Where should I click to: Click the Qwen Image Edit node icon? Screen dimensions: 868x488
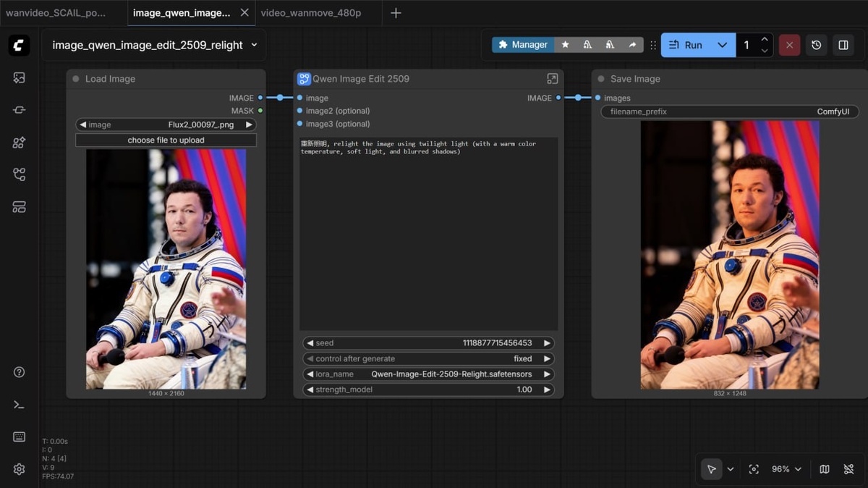(304, 79)
